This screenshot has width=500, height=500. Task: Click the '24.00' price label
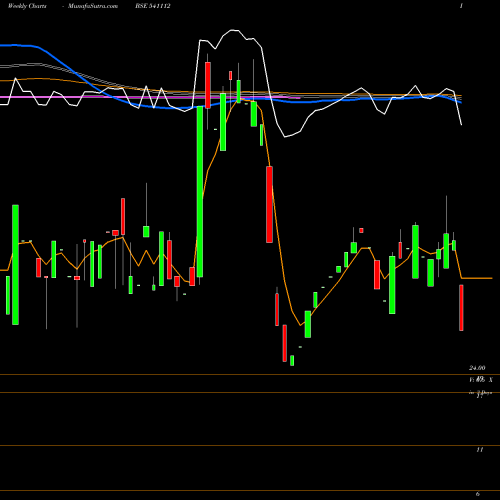(477, 368)
